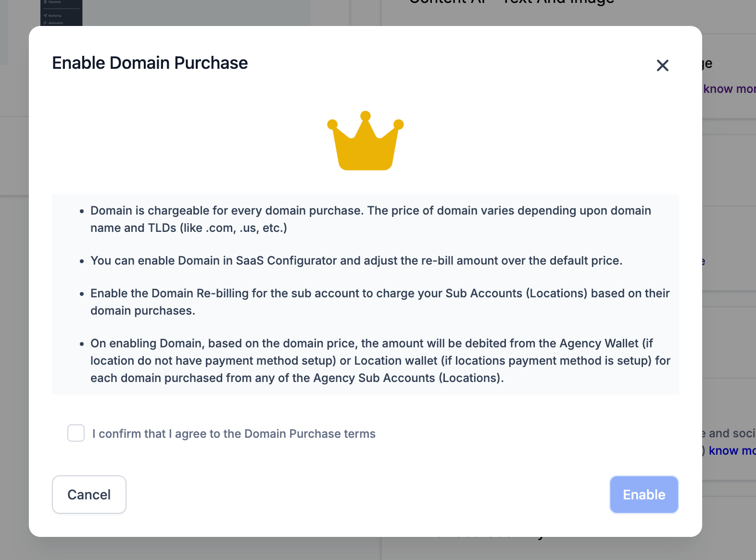Click the 'I confirm that I agree' label
The image size is (756, 560).
pos(234,433)
